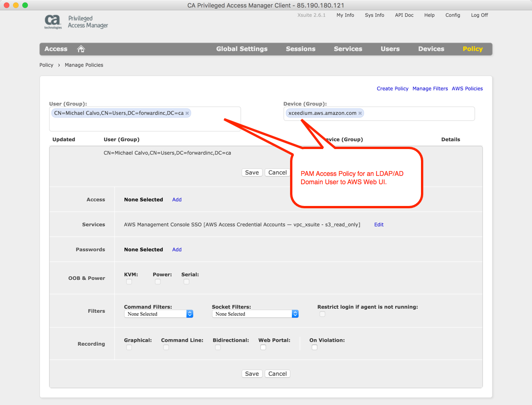Image resolution: width=532 pixels, height=405 pixels.
Task: Enable the Serial checkbox
Action: coord(186,282)
